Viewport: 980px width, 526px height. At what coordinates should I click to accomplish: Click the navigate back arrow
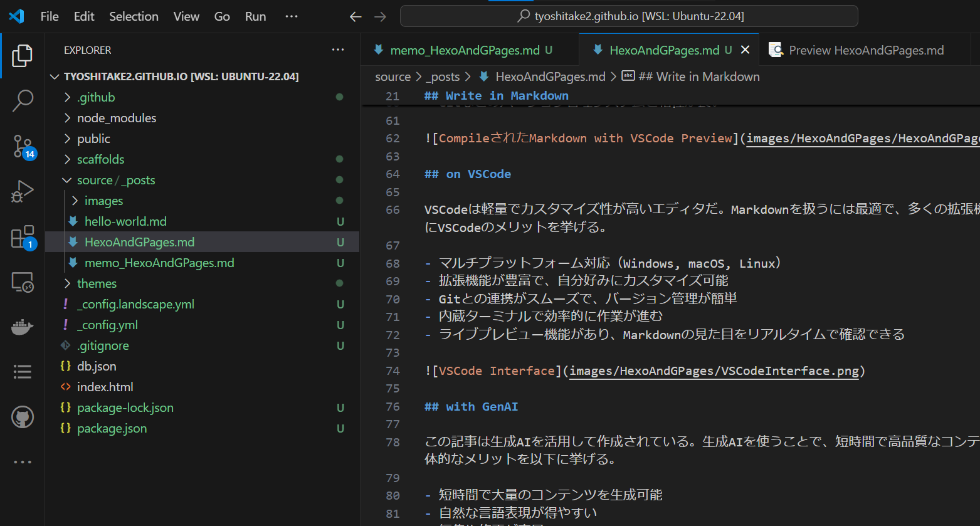tap(355, 16)
